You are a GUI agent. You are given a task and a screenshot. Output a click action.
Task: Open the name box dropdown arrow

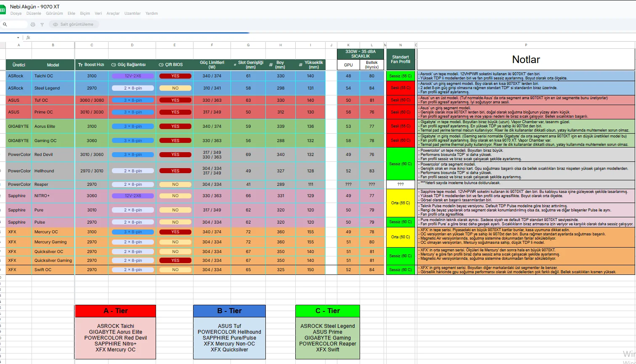point(17,37)
